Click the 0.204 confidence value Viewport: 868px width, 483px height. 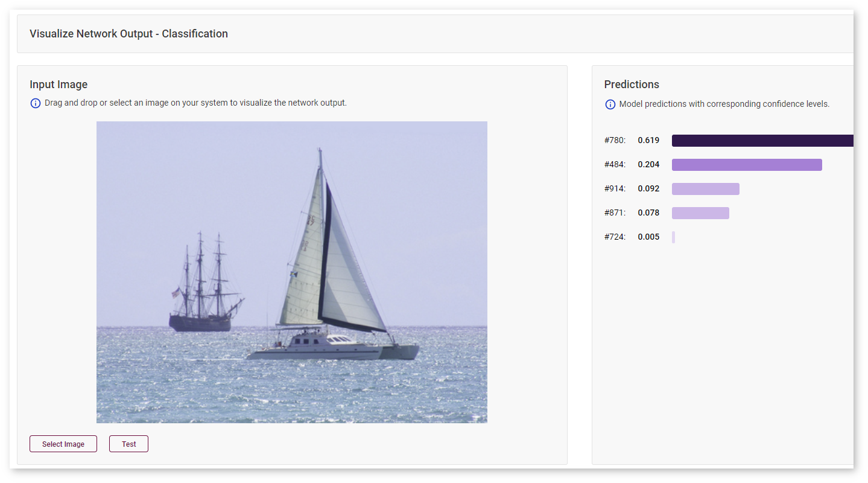(x=648, y=164)
